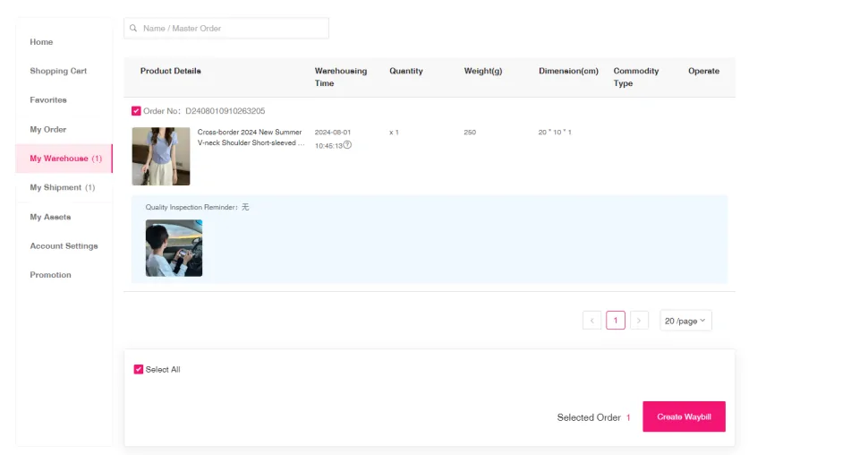The width and height of the screenshot is (868, 455).
Task: Open Home in sidebar
Action: pos(41,42)
